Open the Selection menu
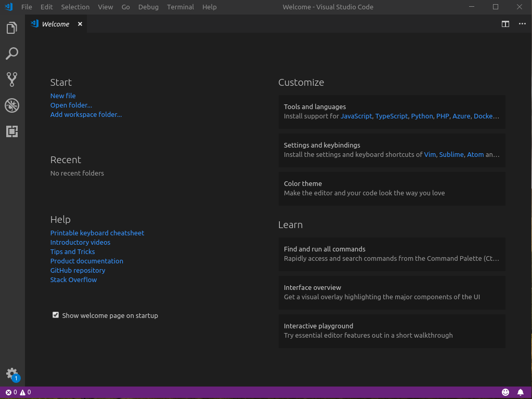 (x=75, y=7)
